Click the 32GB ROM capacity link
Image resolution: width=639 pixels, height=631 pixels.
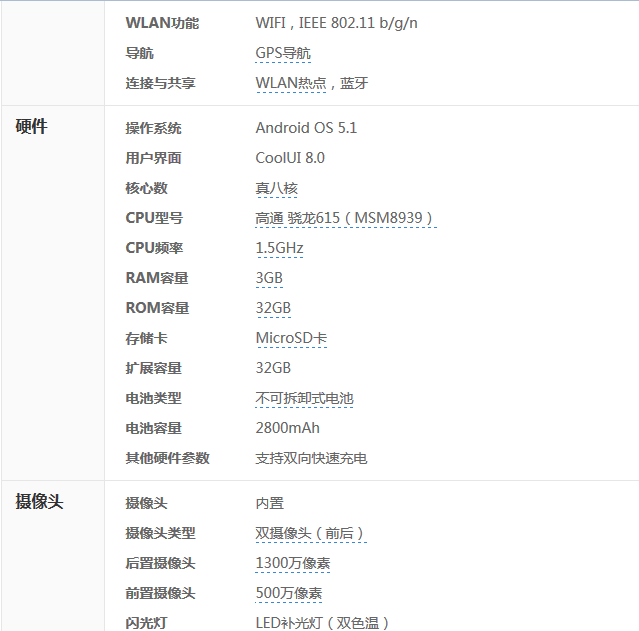coord(273,308)
